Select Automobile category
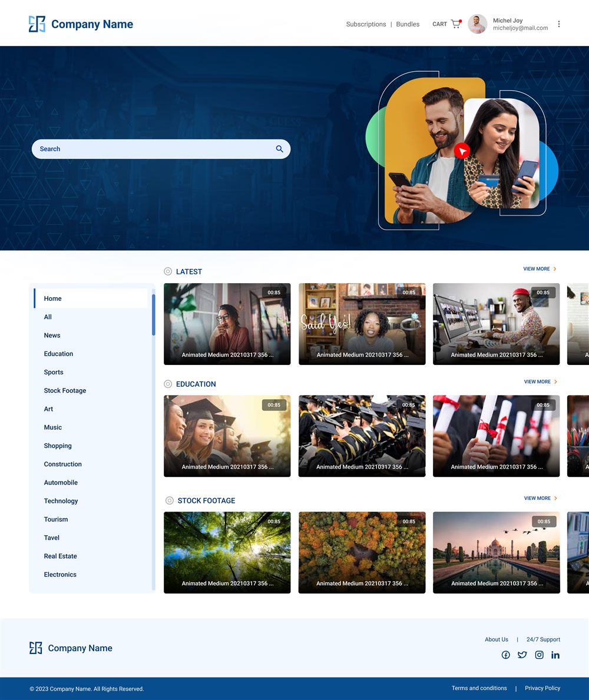The width and height of the screenshot is (589, 700). [x=61, y=483]
